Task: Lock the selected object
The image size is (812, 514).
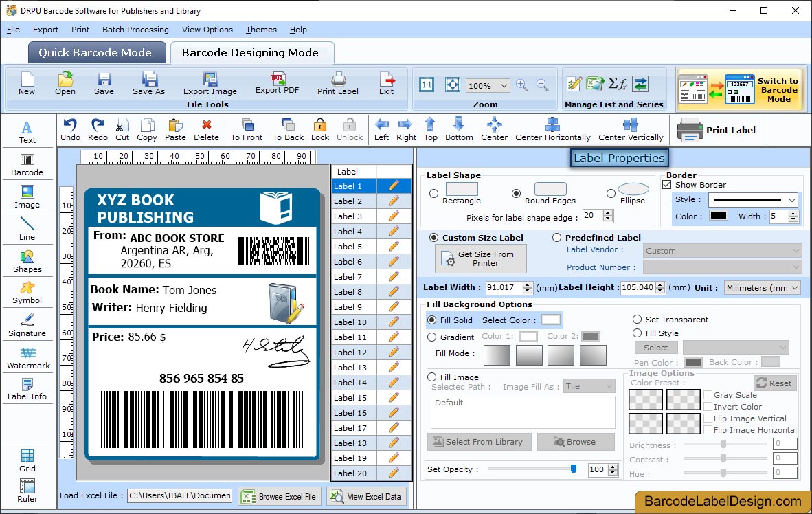Action: coord(320,130)
